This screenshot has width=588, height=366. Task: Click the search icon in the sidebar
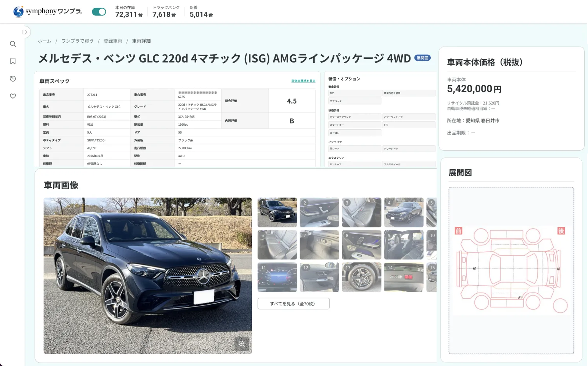13,44
